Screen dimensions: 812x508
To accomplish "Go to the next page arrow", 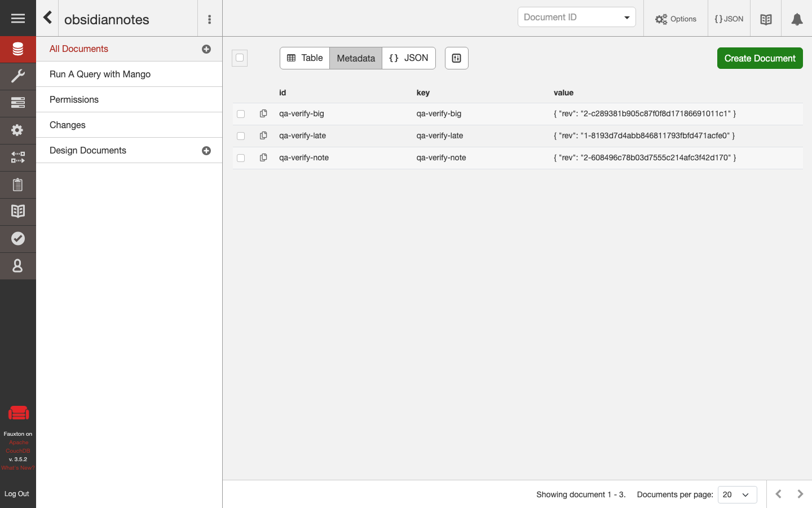I will point(800,494).
